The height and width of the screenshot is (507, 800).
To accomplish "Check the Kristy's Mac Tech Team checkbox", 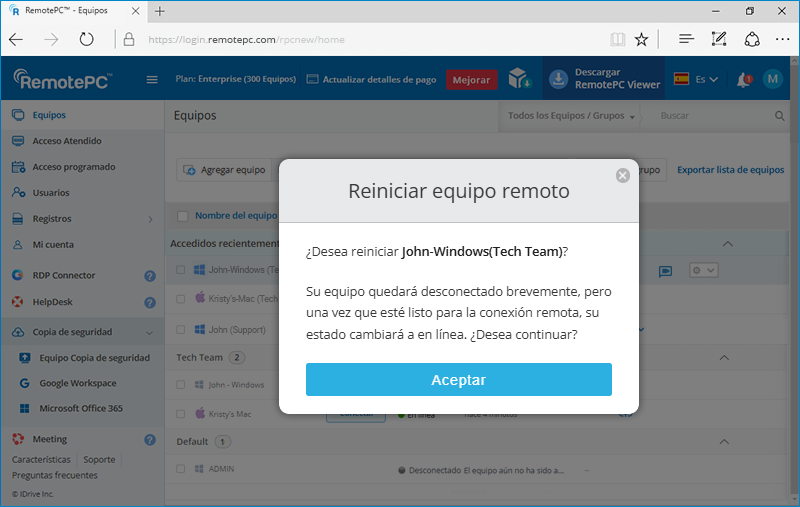I will [181, 414].
